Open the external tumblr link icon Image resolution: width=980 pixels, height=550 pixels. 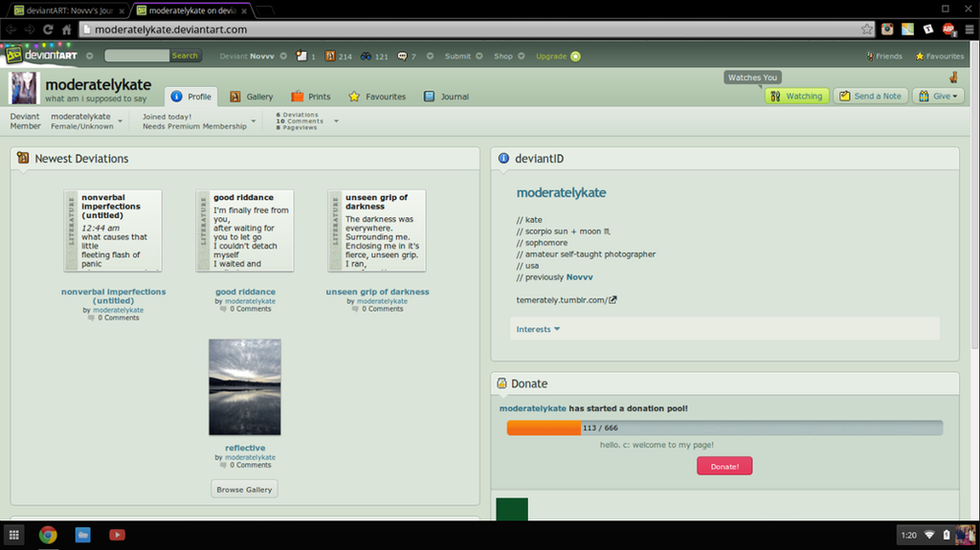point(612,300)
